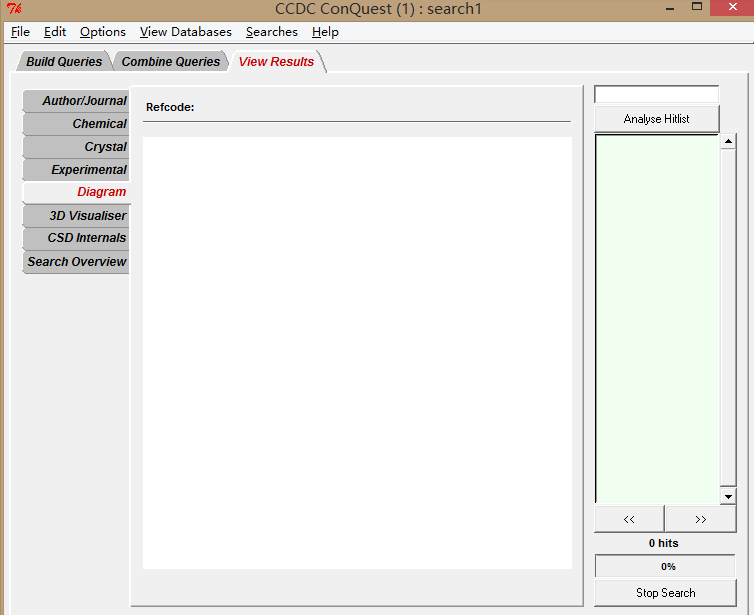Open the Options menu
This screenshot has width=754, height=615.
pyautogui.click(x=103, y=32)
